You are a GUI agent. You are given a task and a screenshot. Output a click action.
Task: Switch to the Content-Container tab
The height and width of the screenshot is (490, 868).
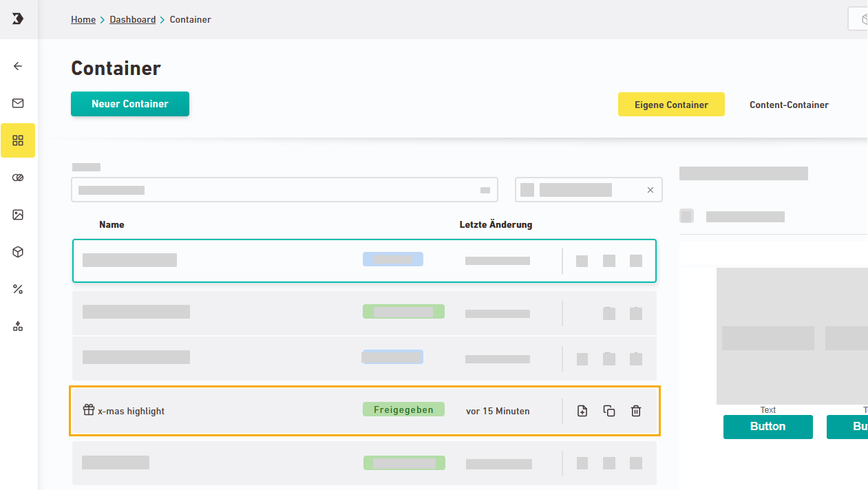pyautogui.click(x=789, y=105)
